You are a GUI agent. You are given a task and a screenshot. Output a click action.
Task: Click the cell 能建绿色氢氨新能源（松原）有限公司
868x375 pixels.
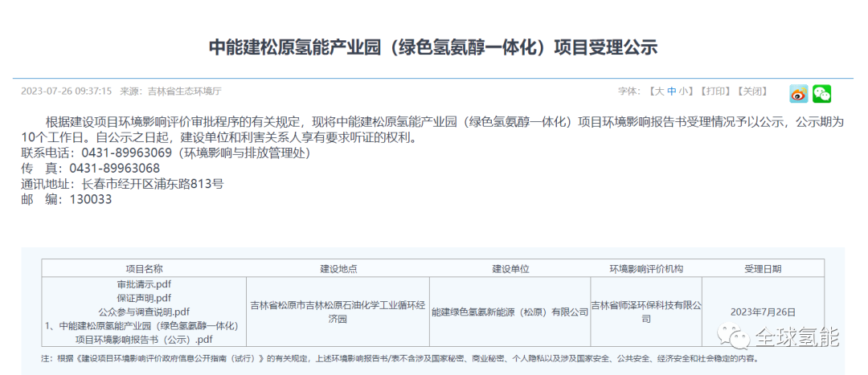510,312
